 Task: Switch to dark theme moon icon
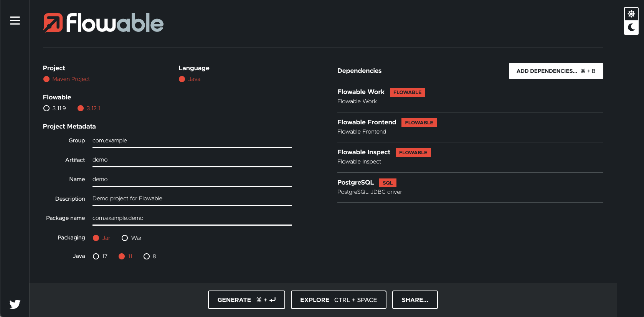[631, 27]
